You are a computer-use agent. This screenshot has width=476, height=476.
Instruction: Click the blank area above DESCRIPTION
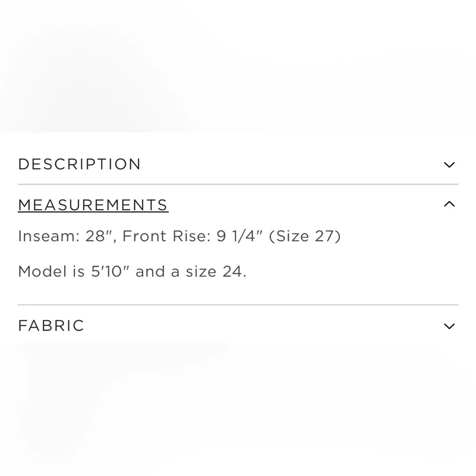[x=238, y=71]
